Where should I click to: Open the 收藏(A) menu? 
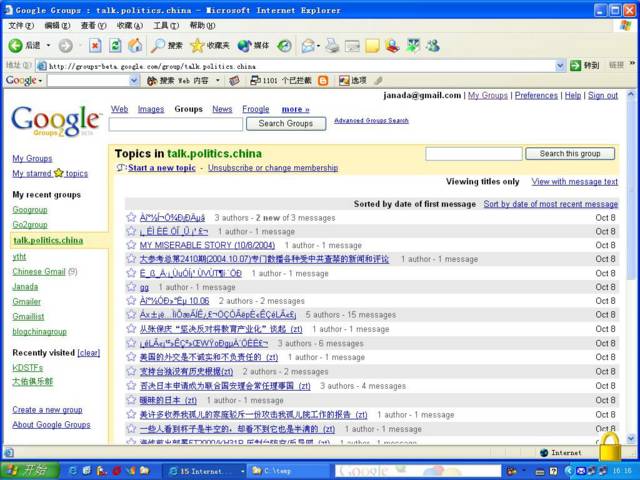coord(130,26)
